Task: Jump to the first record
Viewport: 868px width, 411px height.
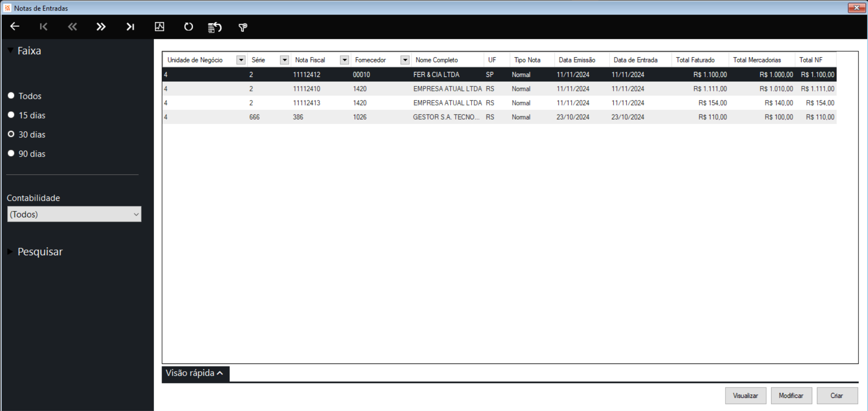Action: click(43, 27)
